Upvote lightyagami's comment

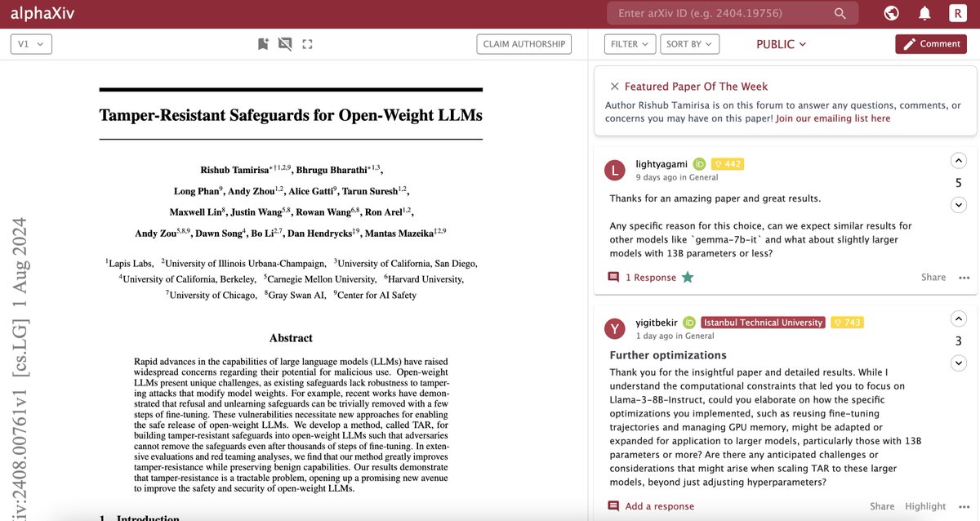(x=959, y=161)
